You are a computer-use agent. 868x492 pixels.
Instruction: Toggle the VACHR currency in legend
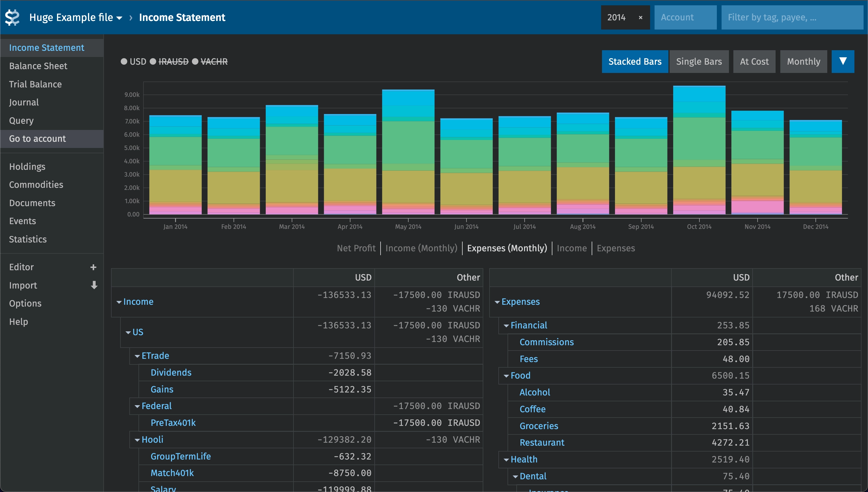click(x=214, y=61)
